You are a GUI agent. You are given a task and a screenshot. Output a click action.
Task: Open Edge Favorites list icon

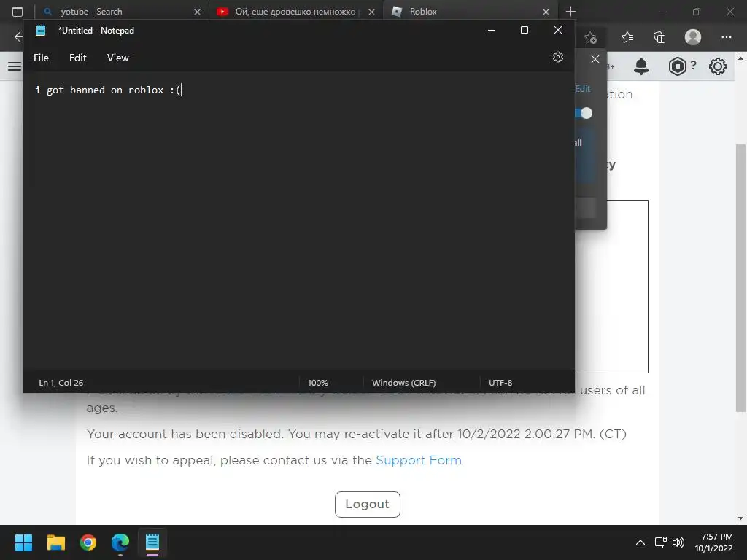[627, 37]
